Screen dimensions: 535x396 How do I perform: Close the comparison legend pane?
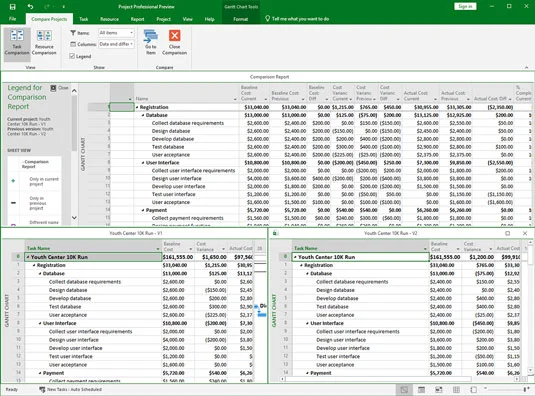pyautogui.click(x=59, y=88)
